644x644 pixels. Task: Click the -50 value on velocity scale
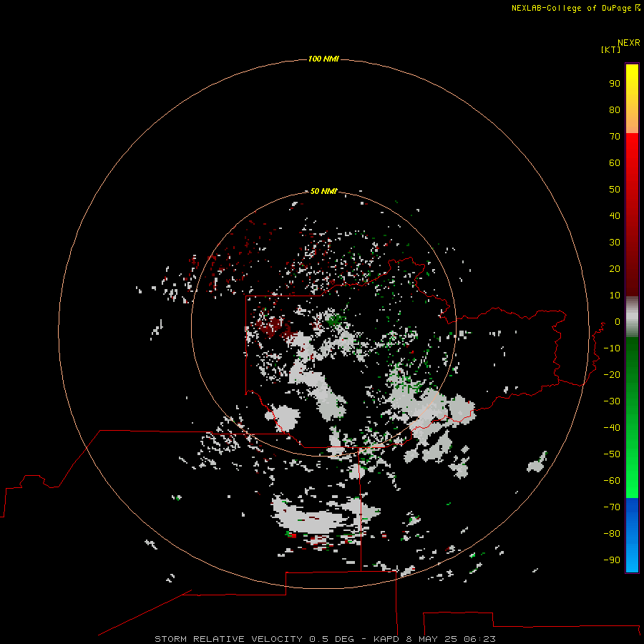[612, 454]
